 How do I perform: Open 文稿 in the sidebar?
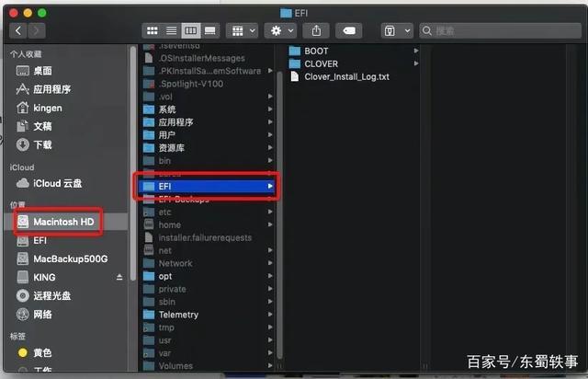pos(43,126)
